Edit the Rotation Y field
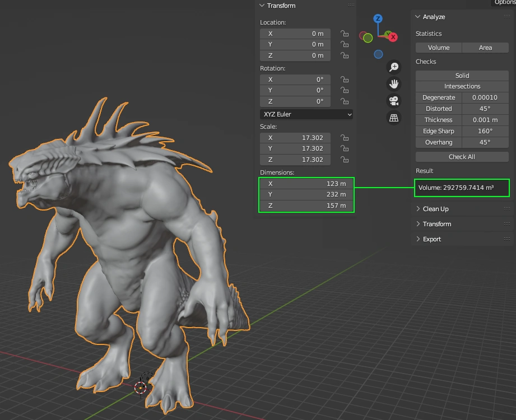 (x=295, y=90)
